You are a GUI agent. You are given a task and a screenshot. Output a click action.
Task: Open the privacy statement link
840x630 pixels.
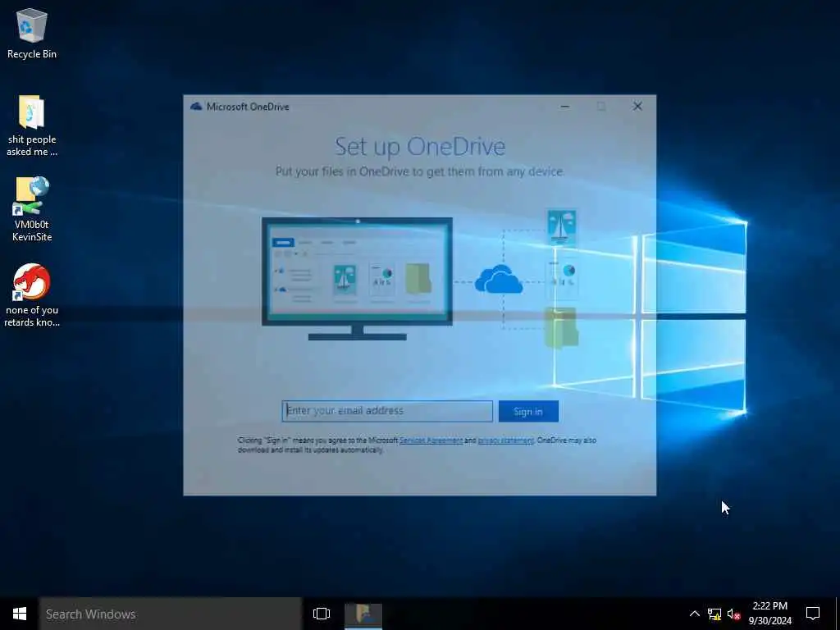tap(505, 441)
